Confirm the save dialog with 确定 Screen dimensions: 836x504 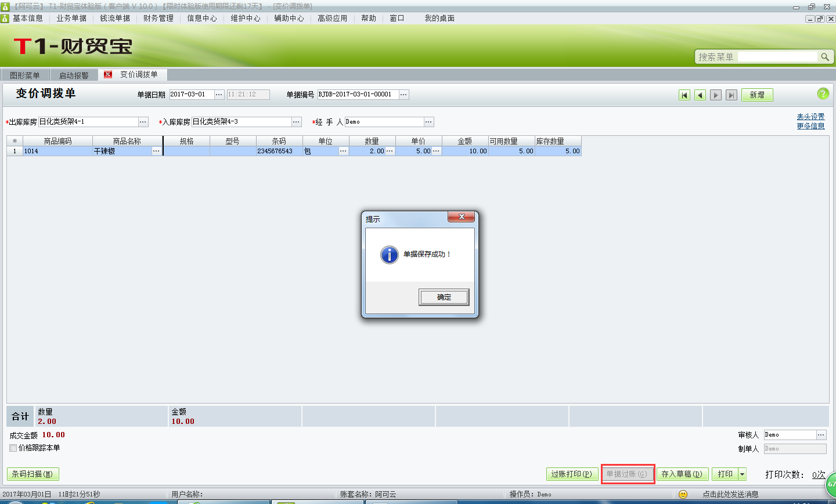pos(444,297)
